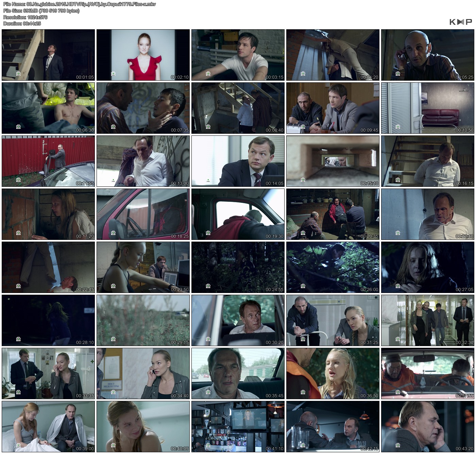Screen dimensions: 476x456
Task: Click the 00:32:30 hospital hallway thumbnail
Action: (427, 320)
